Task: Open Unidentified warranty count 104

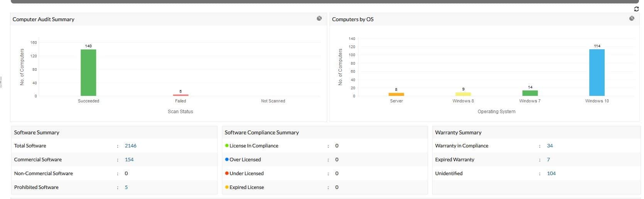Action: tap(551, 174)
